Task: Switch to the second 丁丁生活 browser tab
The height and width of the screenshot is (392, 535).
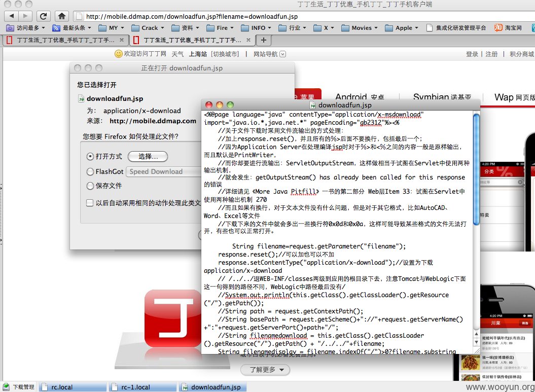Action: point(192,40)
